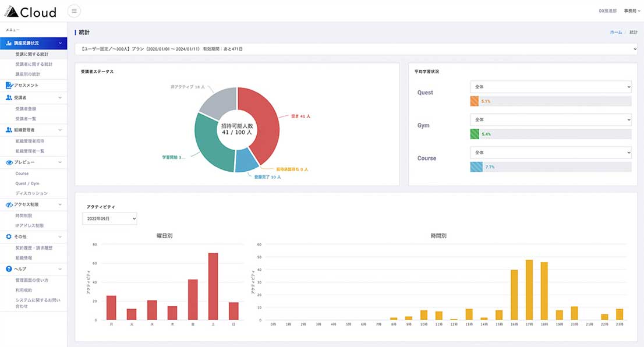Viewport: 644px width, 347px height.
Task: Select 受講に関する統計 in sidebar
Action: point(32,54)
